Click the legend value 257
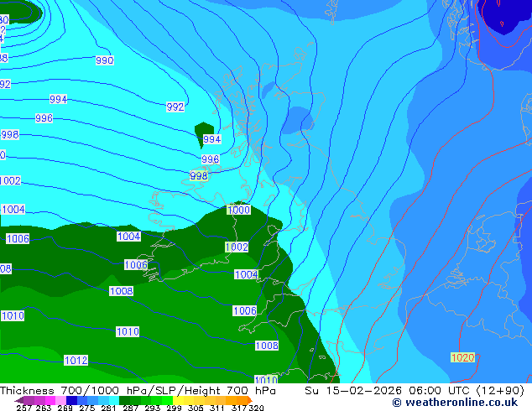Image resolution: width=532 pixels, height=411 pixels. (23, 408)
